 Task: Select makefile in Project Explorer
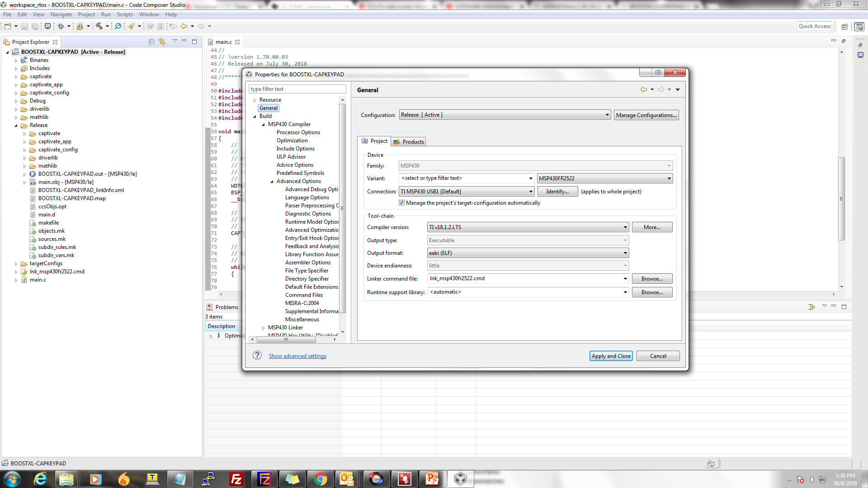48,223
